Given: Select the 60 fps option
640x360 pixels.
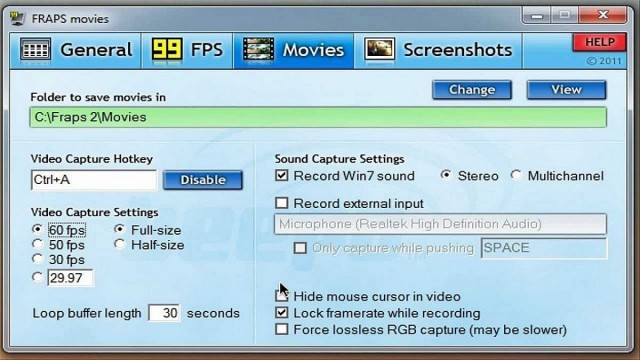Looking at the screenshot, I should pos(60,230).
